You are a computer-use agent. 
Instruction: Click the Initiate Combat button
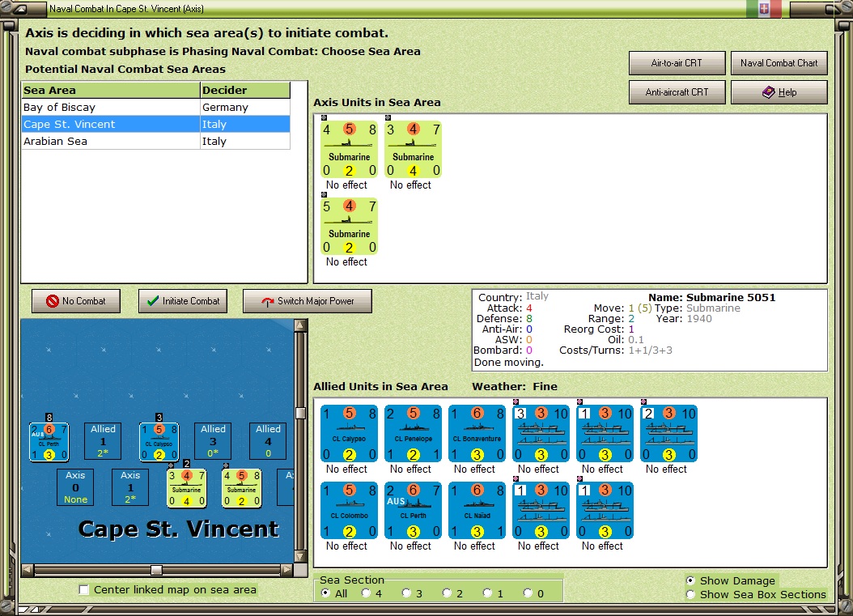pos(183,301)
